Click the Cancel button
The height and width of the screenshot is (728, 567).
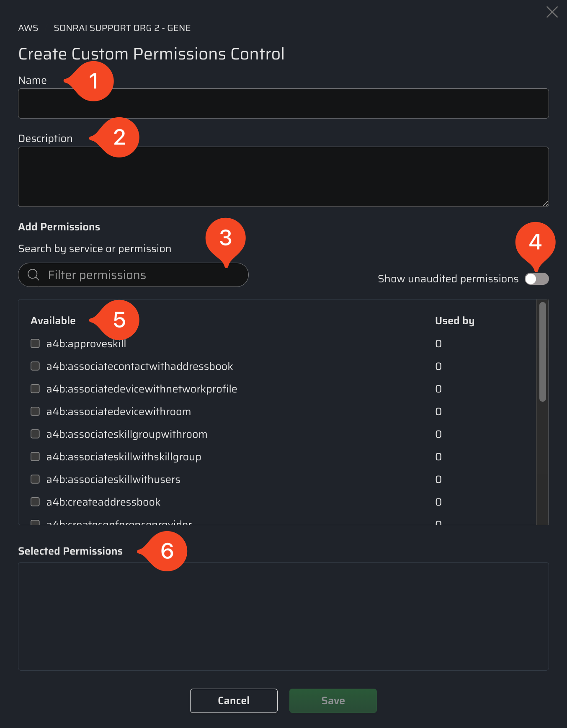click(234, 700)
